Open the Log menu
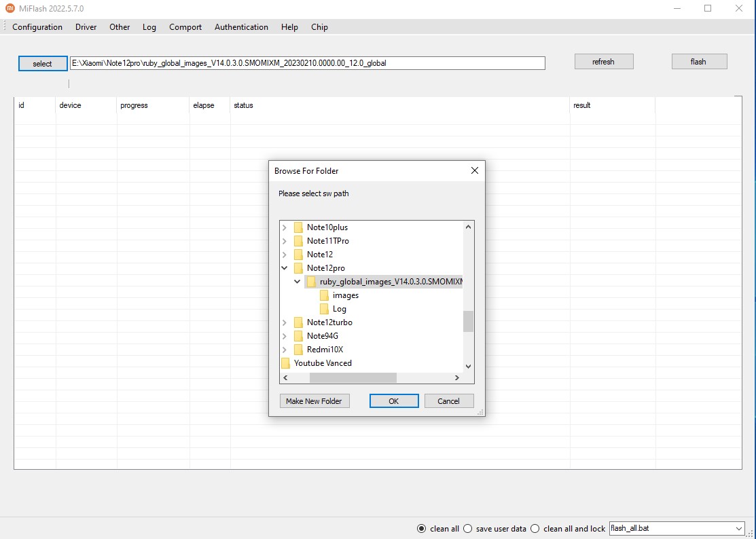Screen dimensions: 756x539 (x=149, y=27)
